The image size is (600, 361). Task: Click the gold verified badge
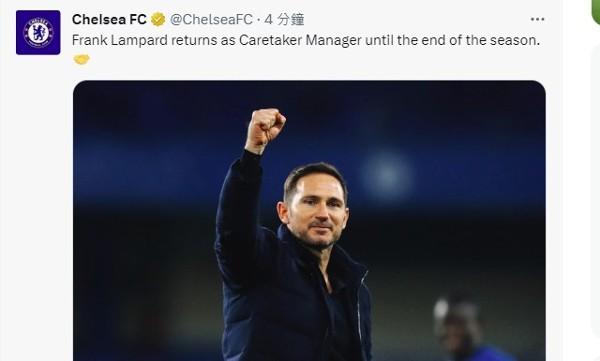tap(158, 19)
